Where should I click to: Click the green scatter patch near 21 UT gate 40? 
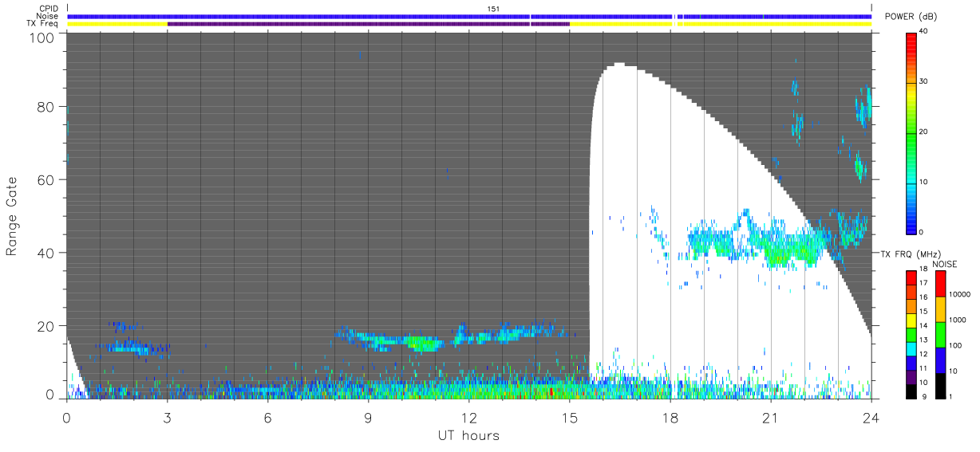click(x=778, y=254)
